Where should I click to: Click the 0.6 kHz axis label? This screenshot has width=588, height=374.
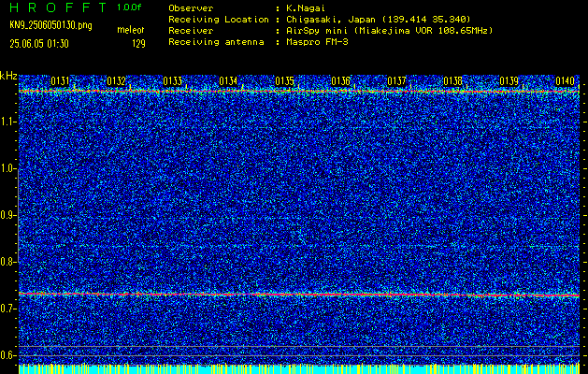7,355
